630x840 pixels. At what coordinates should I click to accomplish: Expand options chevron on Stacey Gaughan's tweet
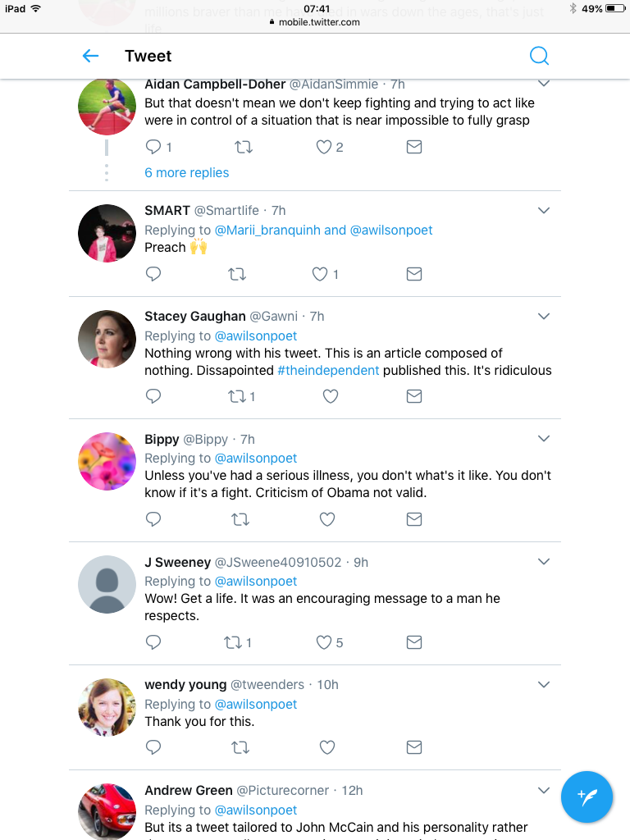(x=543, y=317)
